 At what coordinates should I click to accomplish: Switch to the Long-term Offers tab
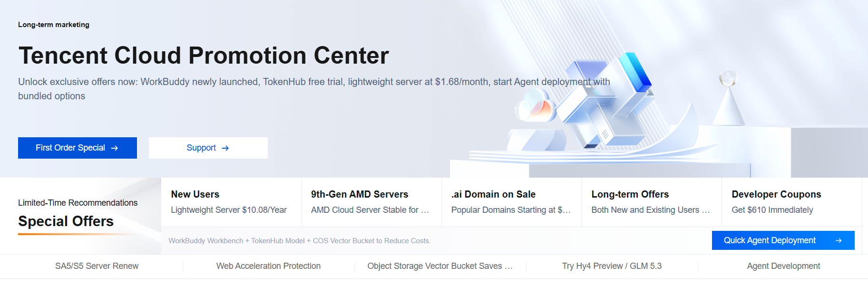[652, 202]
